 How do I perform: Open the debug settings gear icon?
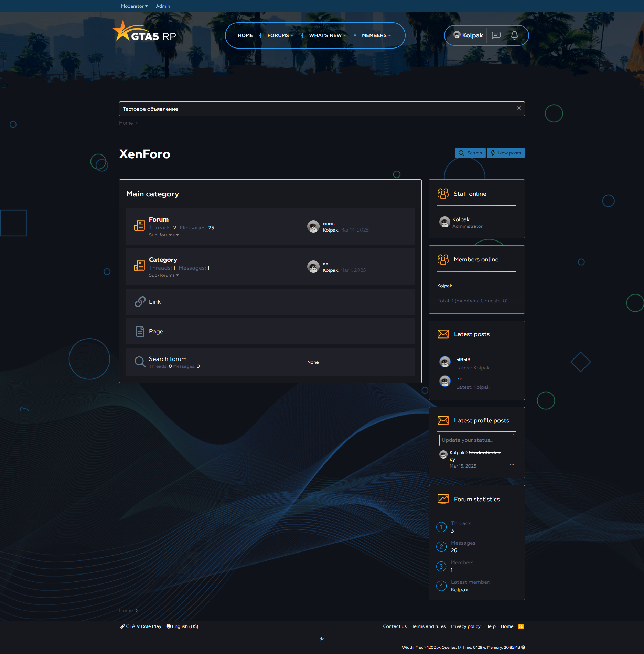tap(523, 647)
